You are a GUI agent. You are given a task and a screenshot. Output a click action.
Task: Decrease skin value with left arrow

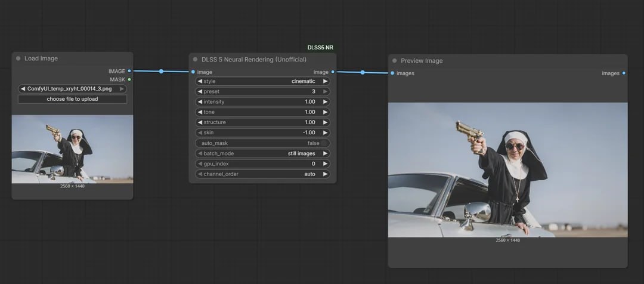tap(200, 133)
